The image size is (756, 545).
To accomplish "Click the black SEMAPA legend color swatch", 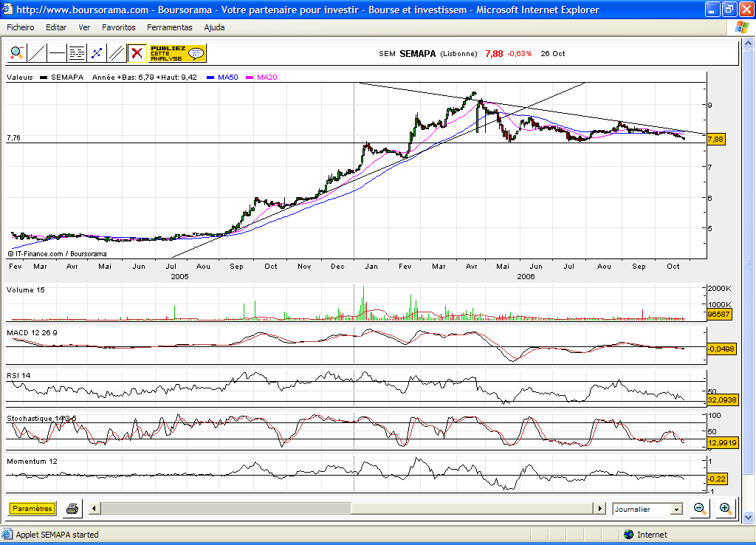I will (x=44, y=77).
